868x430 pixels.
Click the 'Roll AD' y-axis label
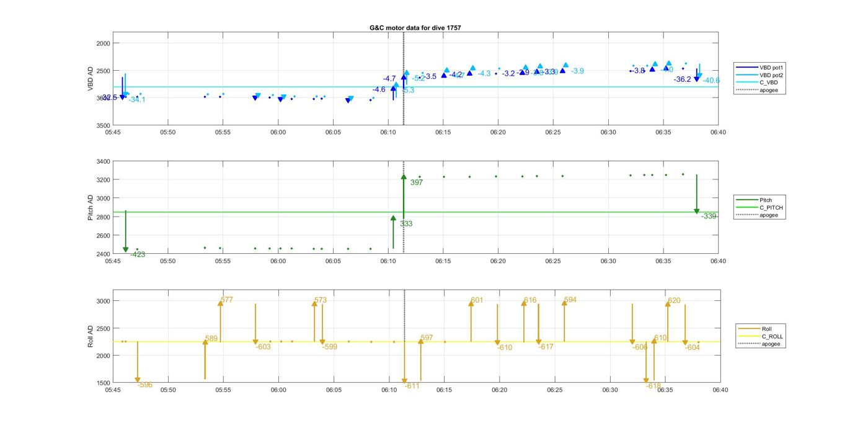point(91,336)
